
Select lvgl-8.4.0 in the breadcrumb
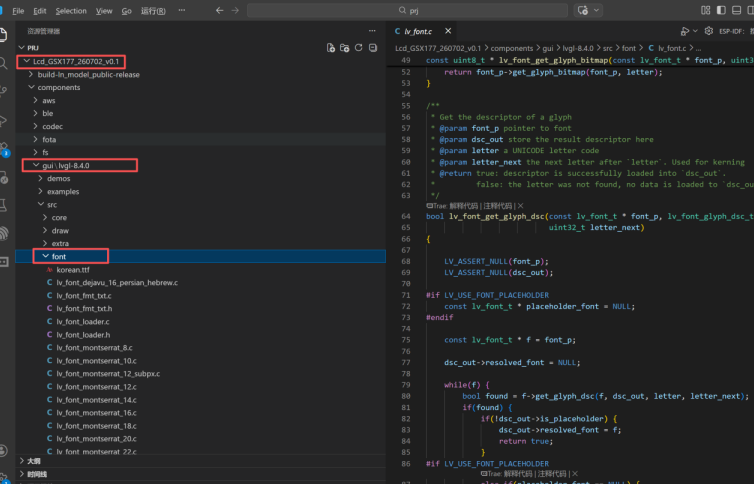pos(578,48)
